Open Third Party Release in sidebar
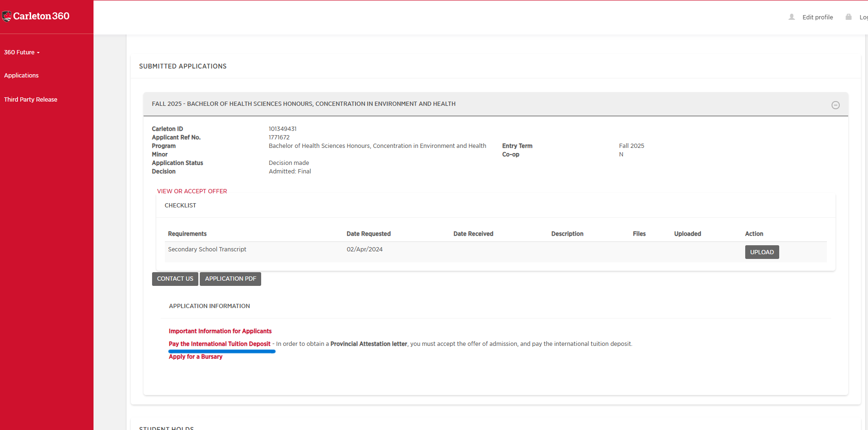 tap(31, 100)
